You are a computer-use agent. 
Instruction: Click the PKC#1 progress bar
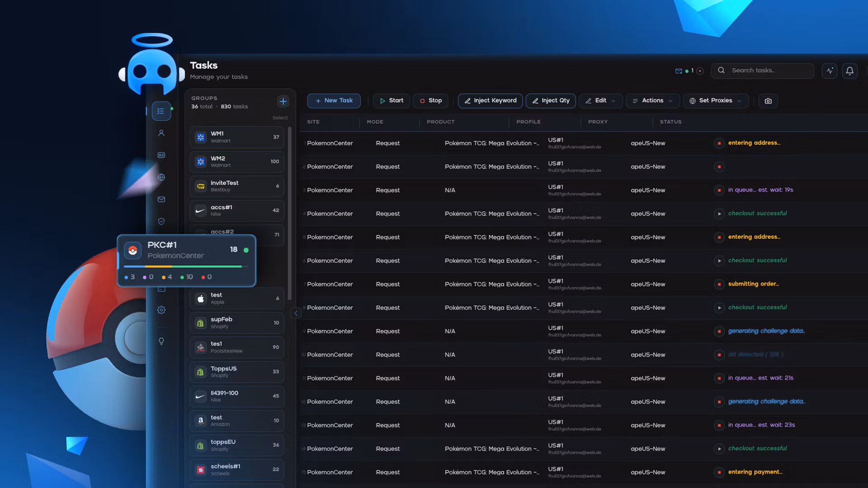tap(186, 267)
